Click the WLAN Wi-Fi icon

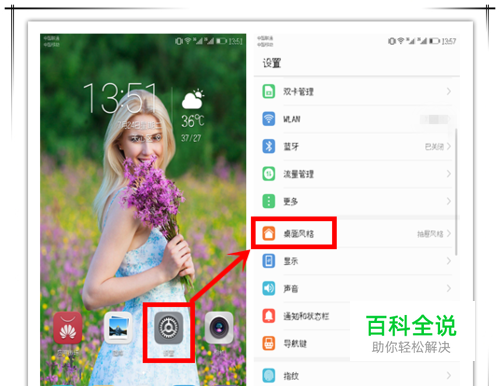point(269,119)
